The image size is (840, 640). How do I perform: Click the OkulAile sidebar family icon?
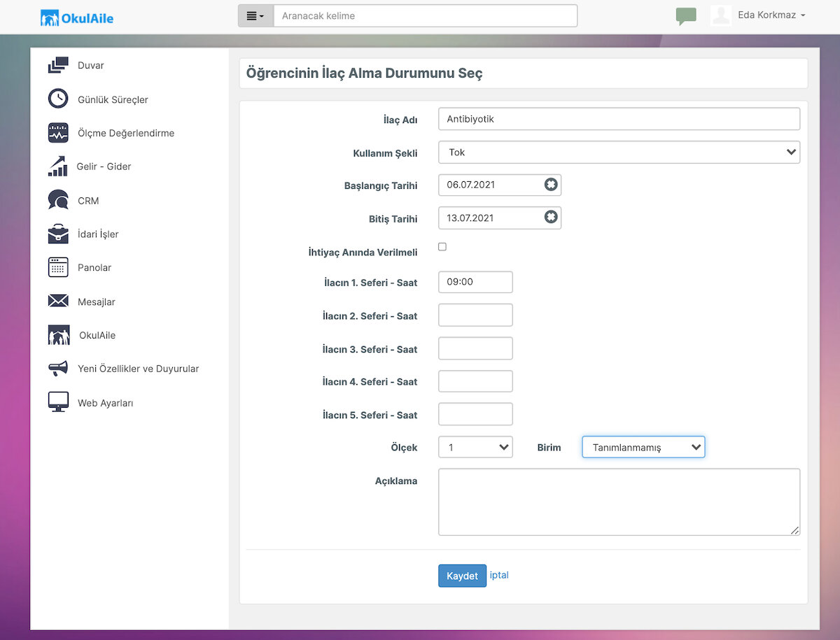tap(59, 335)
